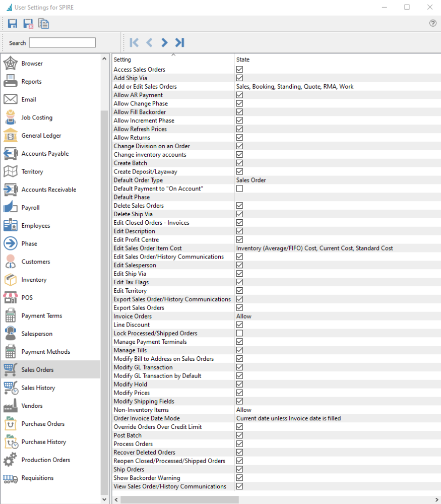Click sidebar vertical scrollbar thumb
Viewport: 441px width, 504px height.
tap(104, 303)
